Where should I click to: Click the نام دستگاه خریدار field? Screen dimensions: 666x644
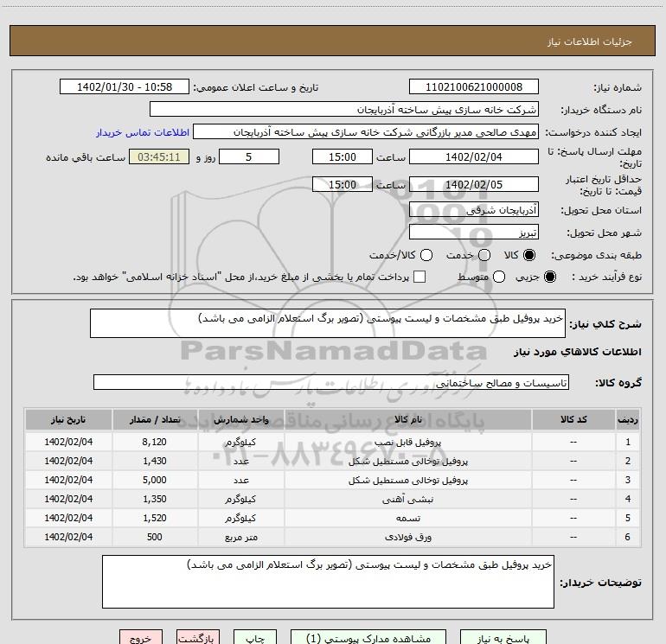pyautogui.click(x=344, y=109)
